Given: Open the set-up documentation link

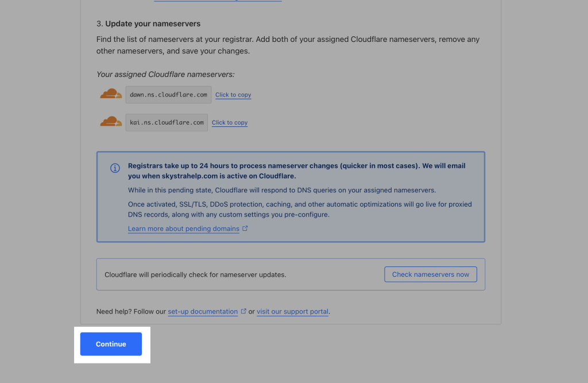Looking at the screenshot, I should pos(203,312).
